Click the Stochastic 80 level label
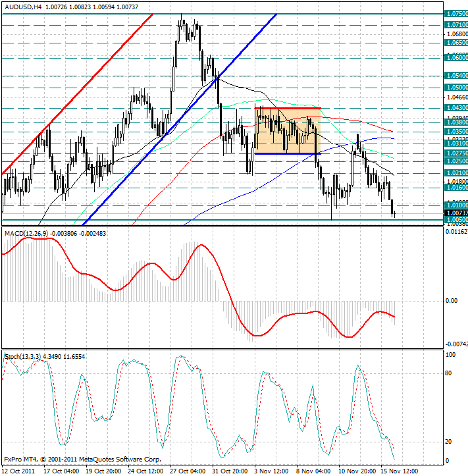This screenshot has height=476, width=468. click(448, 373)
